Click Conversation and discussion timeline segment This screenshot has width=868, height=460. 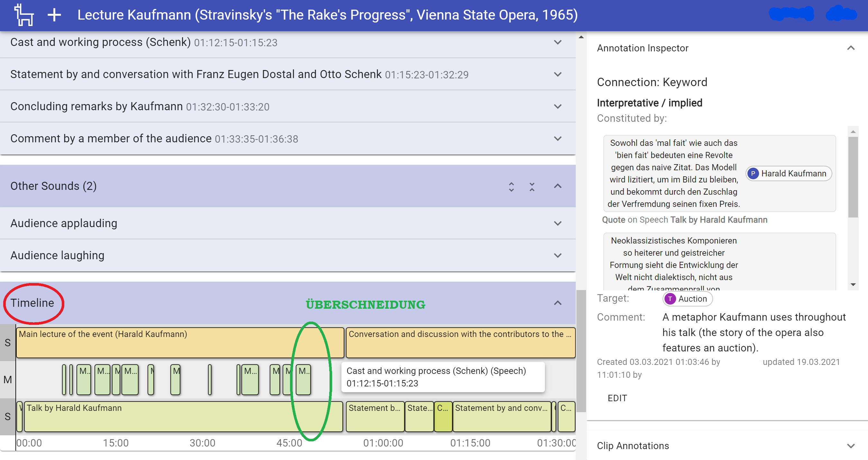460,343
